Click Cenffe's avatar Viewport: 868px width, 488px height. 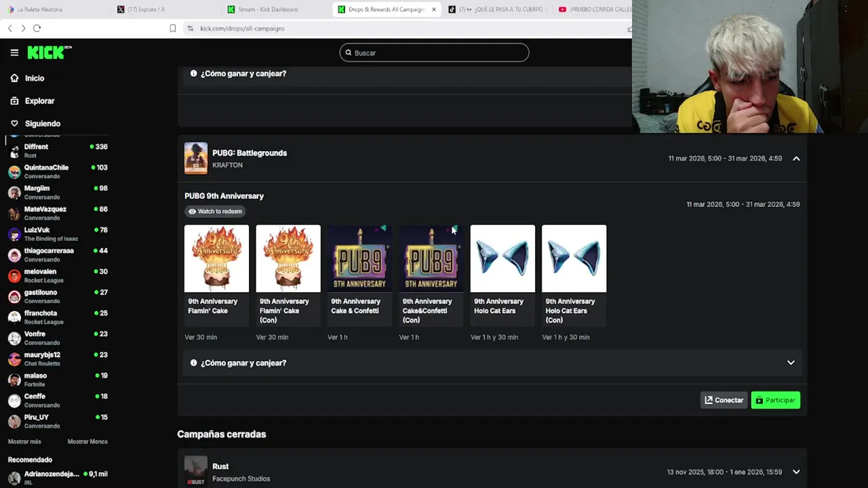pyautogui.click(x=14, y=401)
